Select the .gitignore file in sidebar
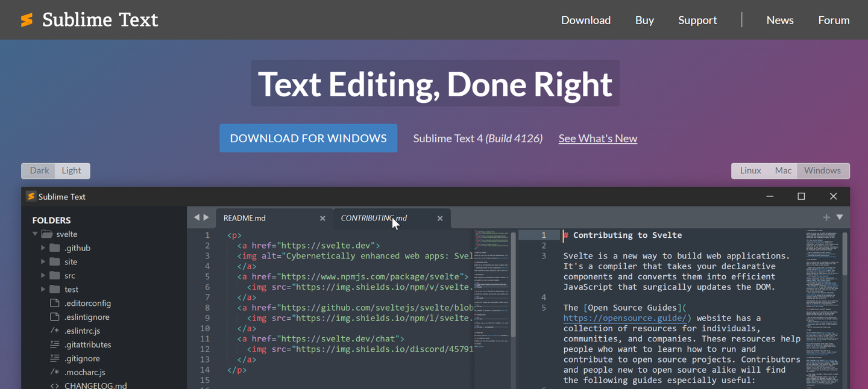This screenshot has width=868, height=389. coord(82,358)
